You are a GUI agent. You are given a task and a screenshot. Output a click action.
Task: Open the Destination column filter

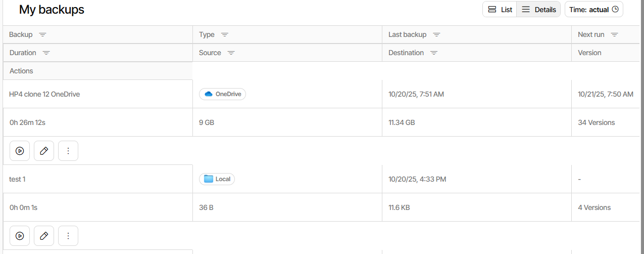pos(434,53)
